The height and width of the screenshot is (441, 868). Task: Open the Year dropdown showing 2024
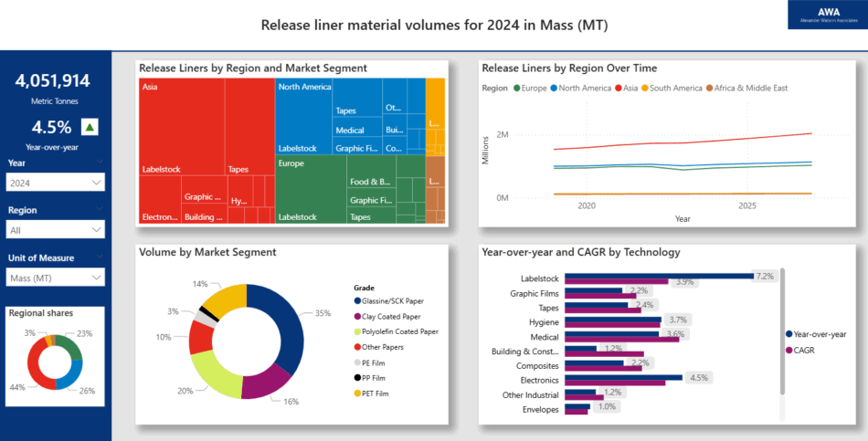(56, 183)
